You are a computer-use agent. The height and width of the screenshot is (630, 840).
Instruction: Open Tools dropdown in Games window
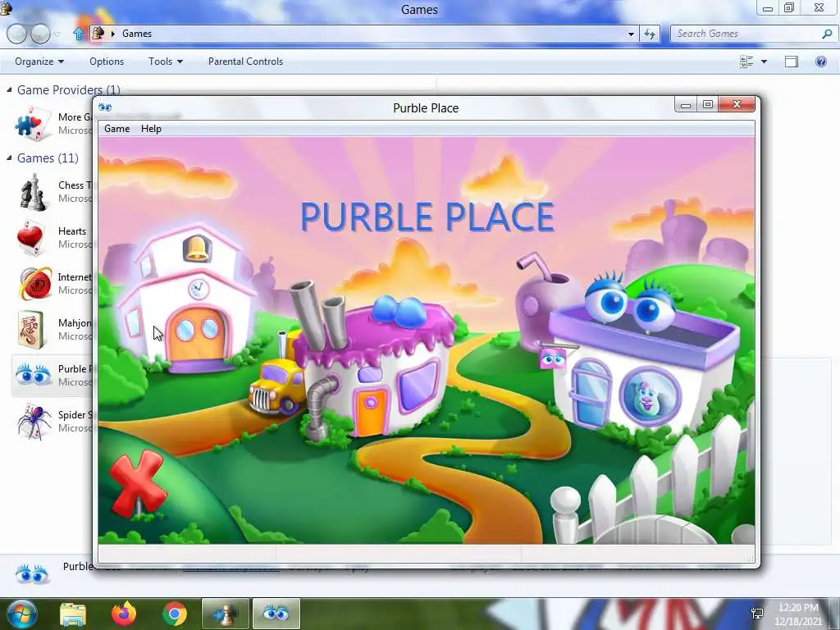click(x=166, y=62)
